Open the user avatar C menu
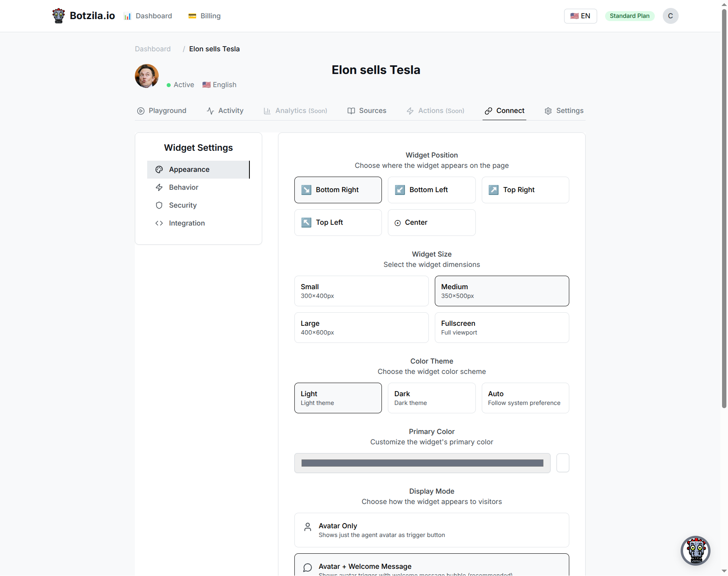This screenshot has height=576, width=728. (670, 16)
